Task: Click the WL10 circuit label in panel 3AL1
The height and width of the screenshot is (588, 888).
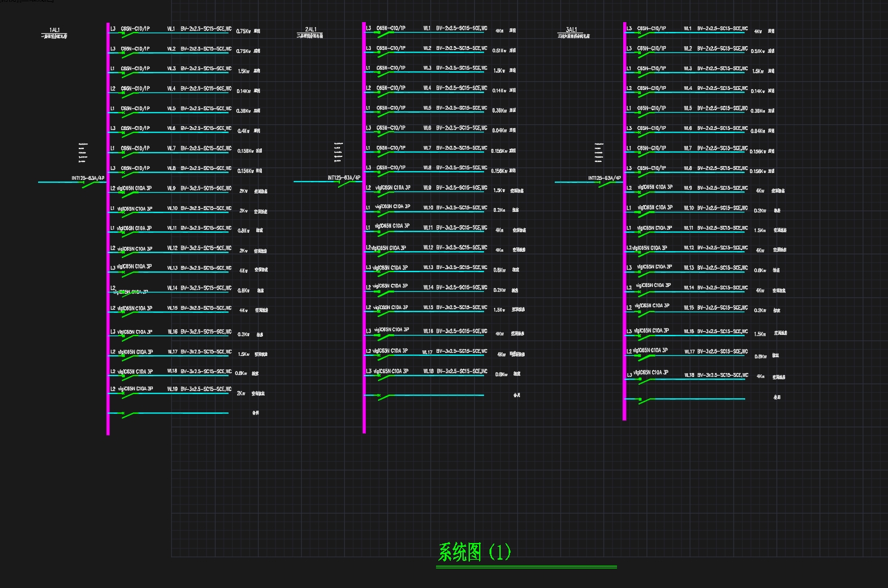Action: tap(689, 208)
